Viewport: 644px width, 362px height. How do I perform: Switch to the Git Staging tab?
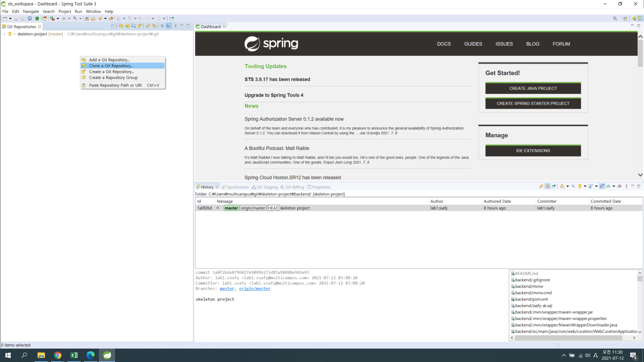[265, 187]
